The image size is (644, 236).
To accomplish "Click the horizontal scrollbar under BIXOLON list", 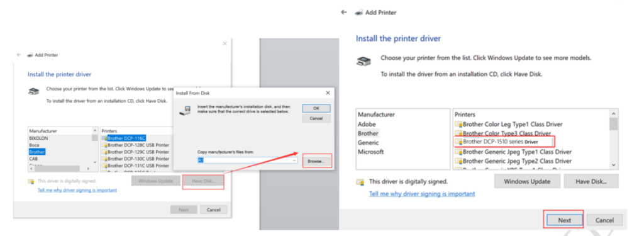I will (x=57, y=169).
